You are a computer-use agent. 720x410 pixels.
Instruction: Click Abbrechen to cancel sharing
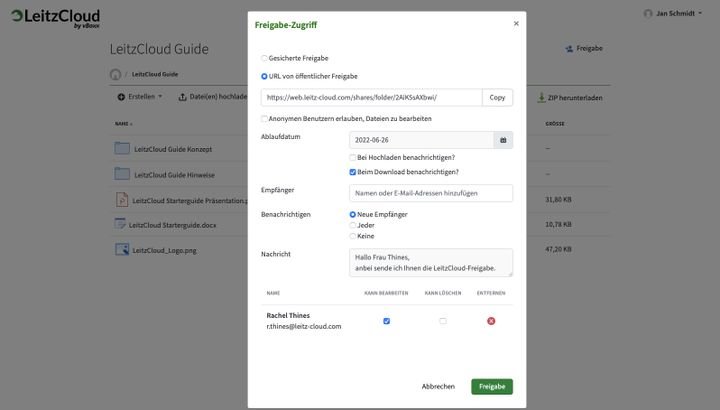[438, 387]
